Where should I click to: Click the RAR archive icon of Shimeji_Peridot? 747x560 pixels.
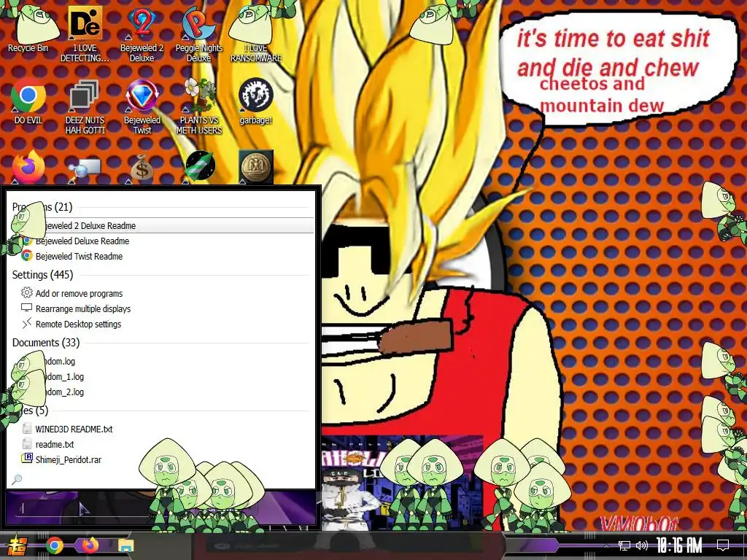(x=27, y=458)
